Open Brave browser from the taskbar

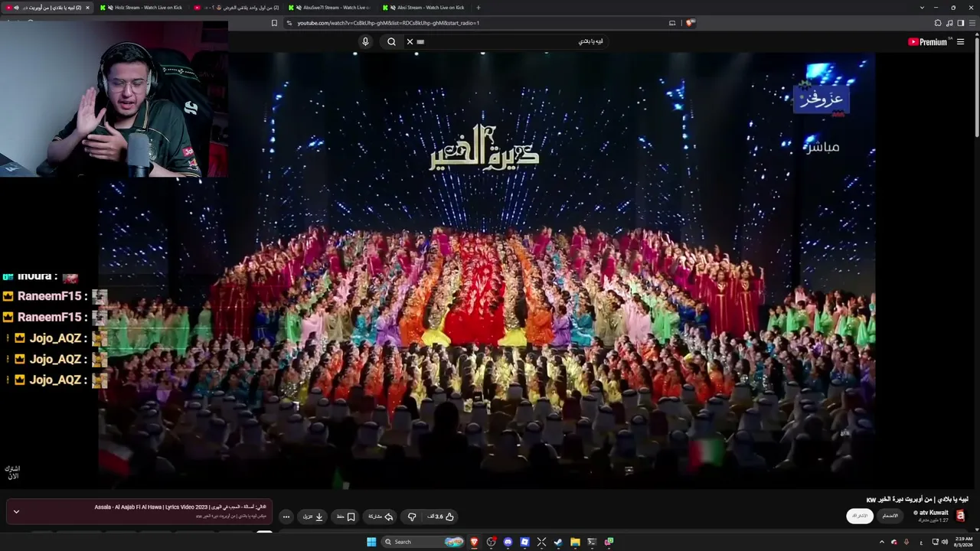pos(474,542)
